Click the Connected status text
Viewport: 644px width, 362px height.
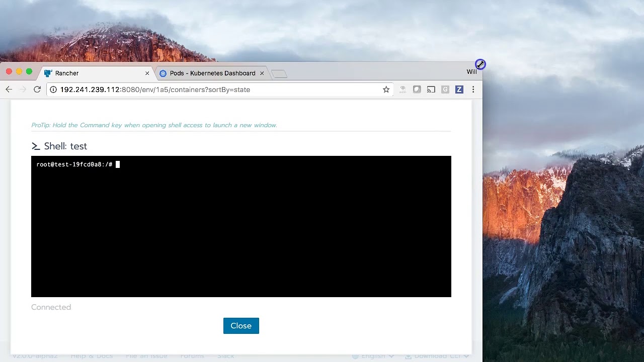click(x=51, y=307)
